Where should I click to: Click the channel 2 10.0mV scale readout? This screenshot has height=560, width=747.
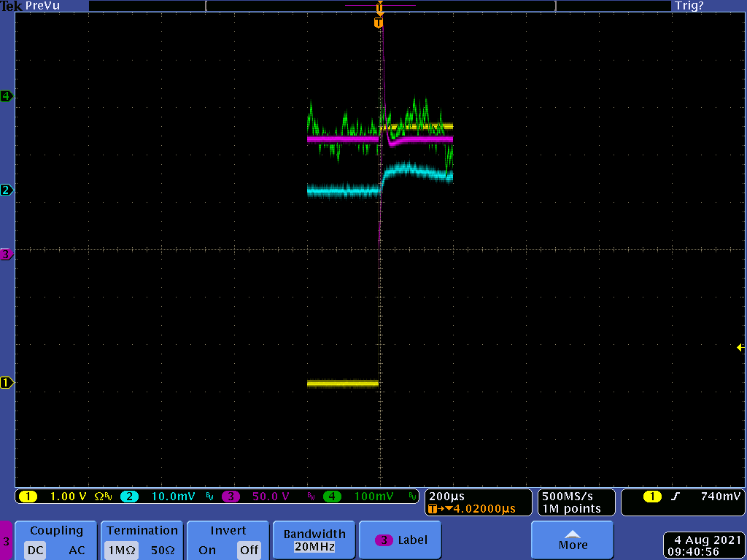(173, 497)
